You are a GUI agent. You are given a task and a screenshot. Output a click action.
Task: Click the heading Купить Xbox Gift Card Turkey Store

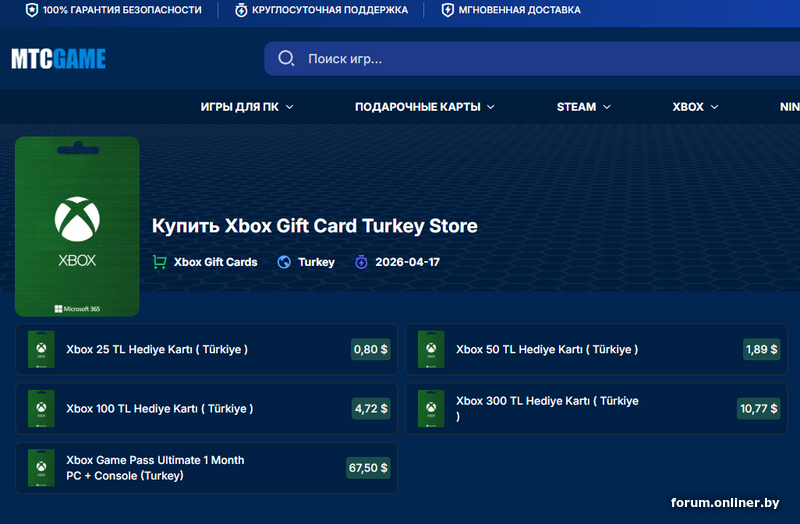coord(315,226)
